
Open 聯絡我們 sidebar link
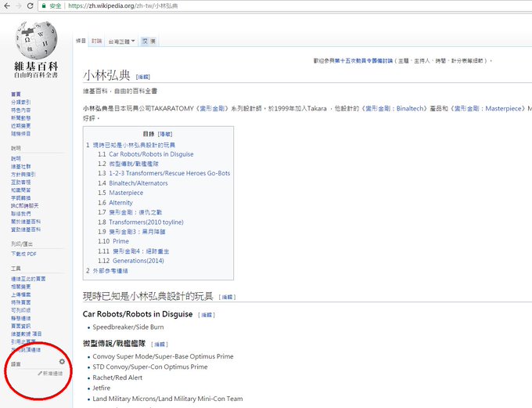[x=20, y=214]
